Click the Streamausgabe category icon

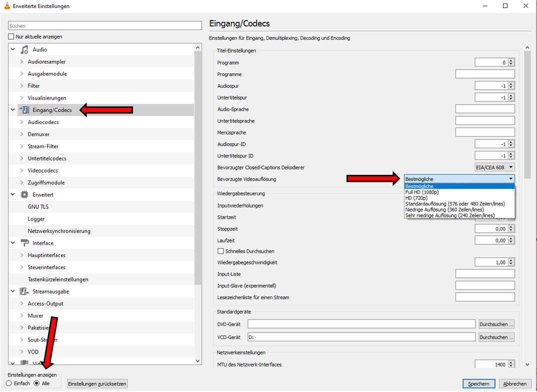24,291
